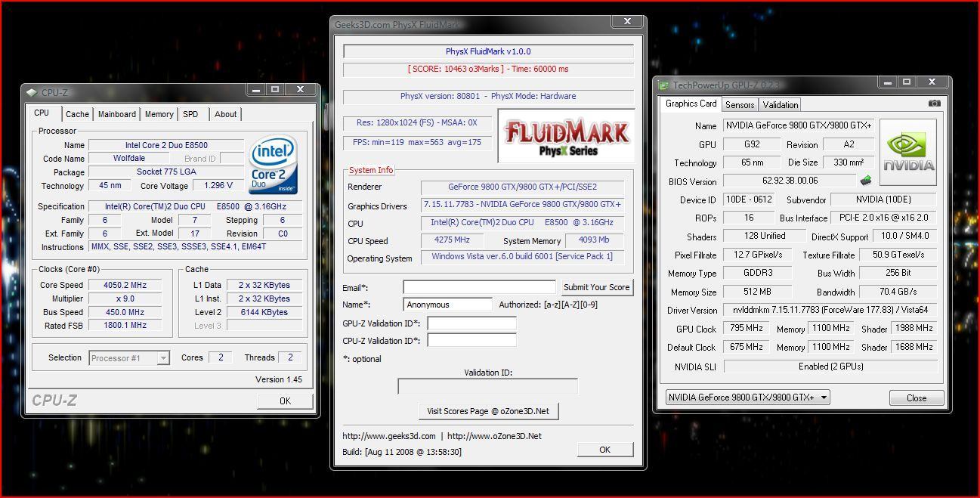Click the FluidMark score line 10463 o3Marks
This screenshot has height=498, width=980.
pyautogui.click(x=488, y=69)
